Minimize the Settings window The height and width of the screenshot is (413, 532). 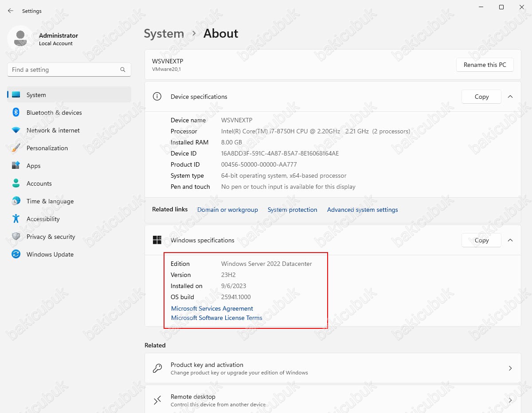(481, 7)
